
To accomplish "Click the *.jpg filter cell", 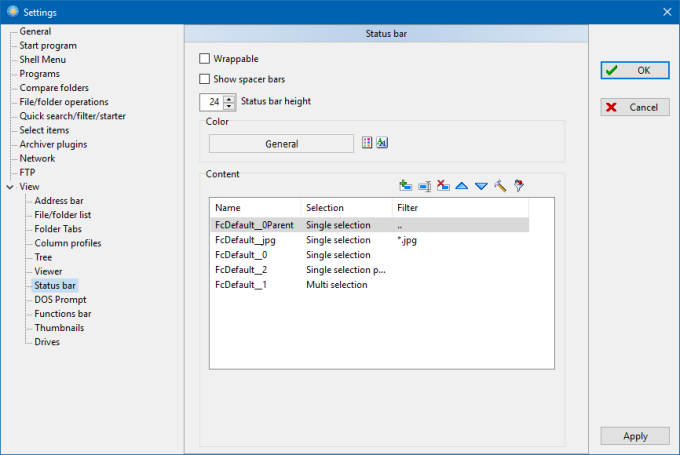I will point(407,240).
